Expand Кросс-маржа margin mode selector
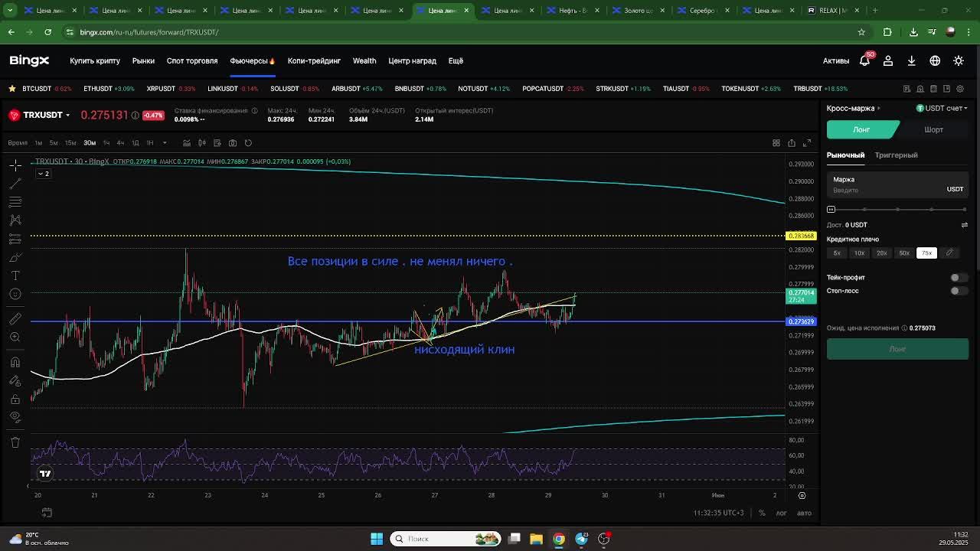The width and height of the screenshot is (980, 551). [x=853, y=108]
